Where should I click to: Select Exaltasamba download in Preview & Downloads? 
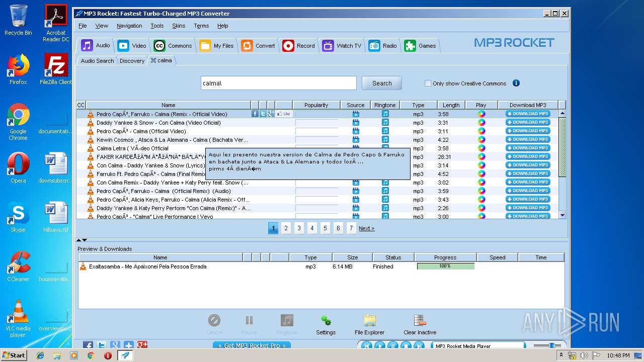(321, 266)
